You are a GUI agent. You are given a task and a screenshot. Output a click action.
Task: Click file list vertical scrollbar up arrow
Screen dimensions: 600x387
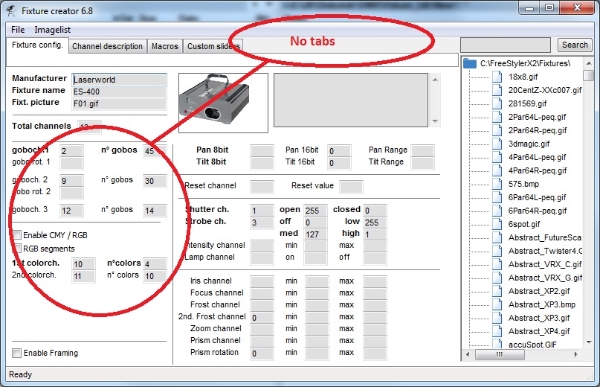[589, 63]
